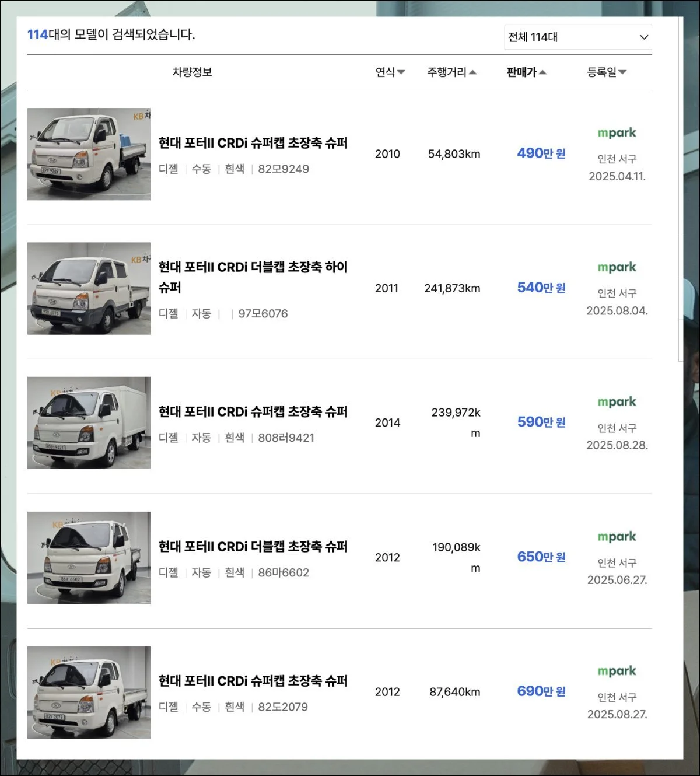Screen dimensions: 700x776
Task: Sort by 등록일 column header
Action: (x=606, y=72)
